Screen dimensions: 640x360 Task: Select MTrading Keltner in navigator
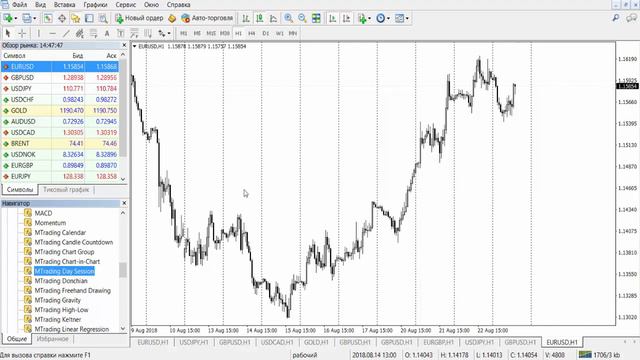[58, 320]
